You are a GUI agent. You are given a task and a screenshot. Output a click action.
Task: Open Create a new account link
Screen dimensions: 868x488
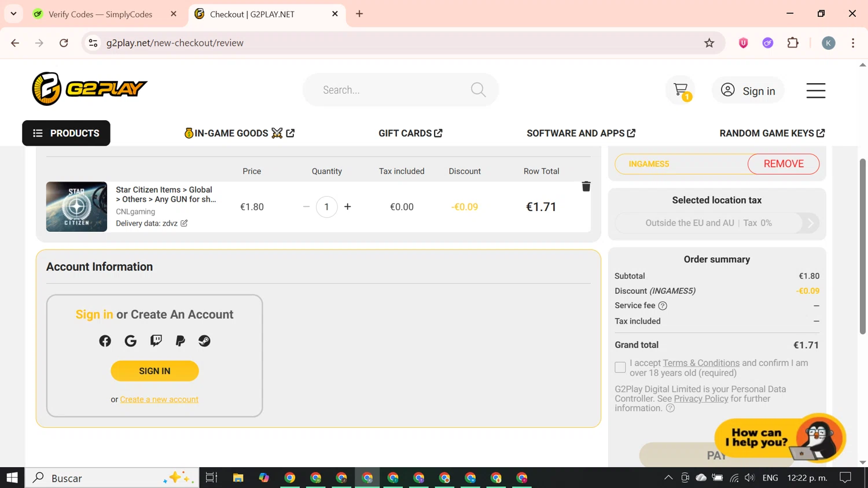(x=159, y=400)
